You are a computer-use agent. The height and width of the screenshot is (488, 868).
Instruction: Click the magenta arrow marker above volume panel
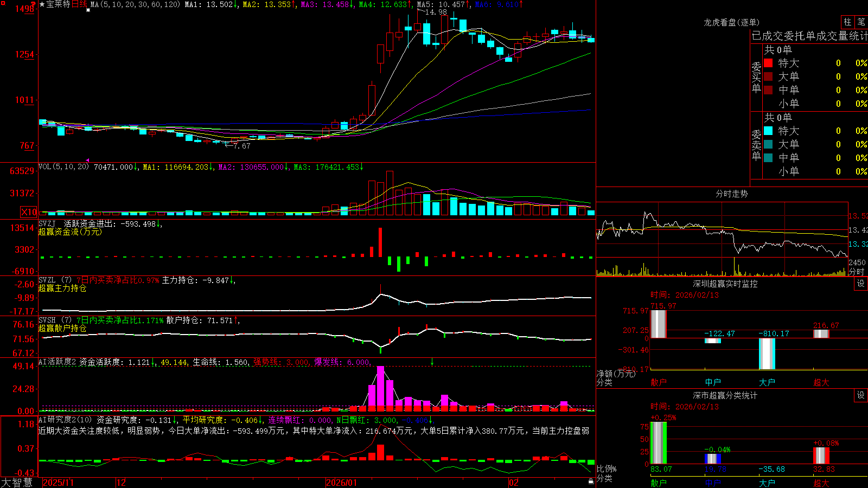tap(88, 160)
